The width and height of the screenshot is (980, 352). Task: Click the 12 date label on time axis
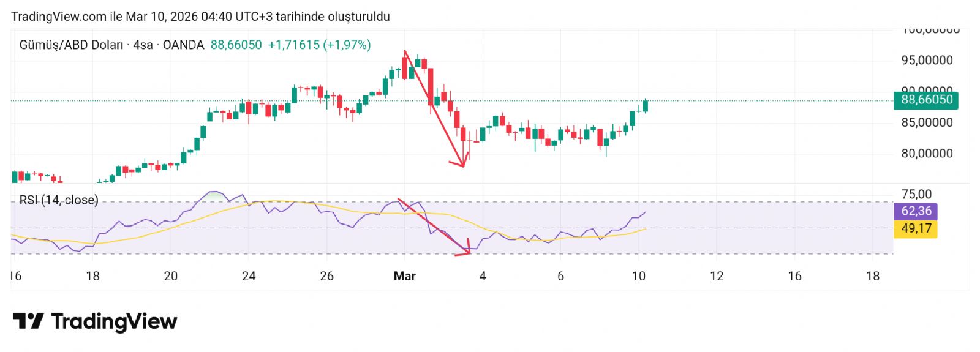click(x=717, y=276)
